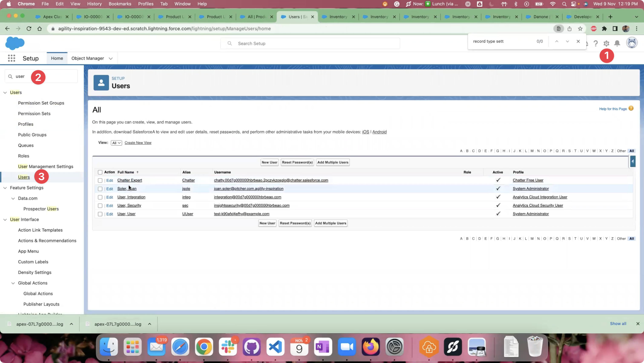Bookmark page with the star icon
This screenshot has width=644, height=363.
click(580, 29)
